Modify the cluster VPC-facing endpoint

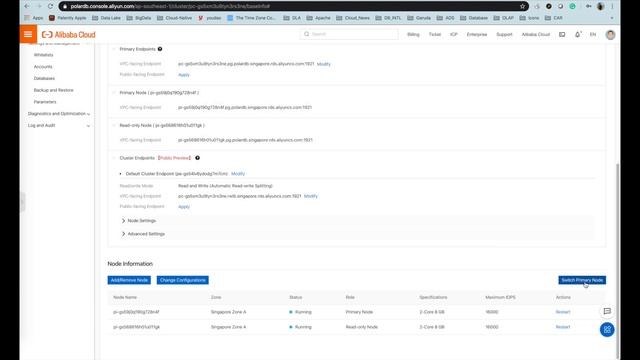tap(311, 196)
